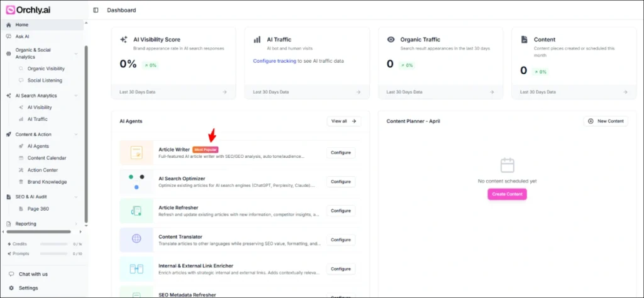The width and height of the screenshot is (644, 298).
Task: Click New Content button
Action: (x=606, y=121)
